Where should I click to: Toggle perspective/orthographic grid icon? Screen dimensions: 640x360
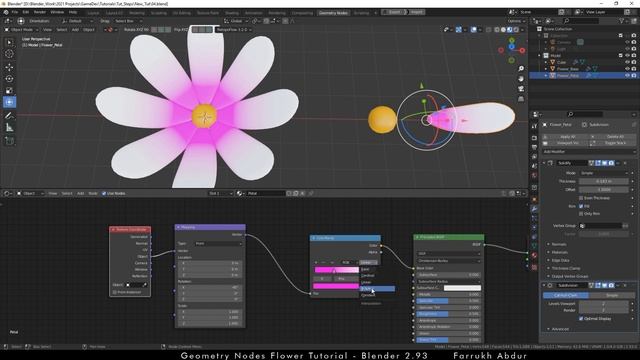pyautogui.click(x=521, y=99)
